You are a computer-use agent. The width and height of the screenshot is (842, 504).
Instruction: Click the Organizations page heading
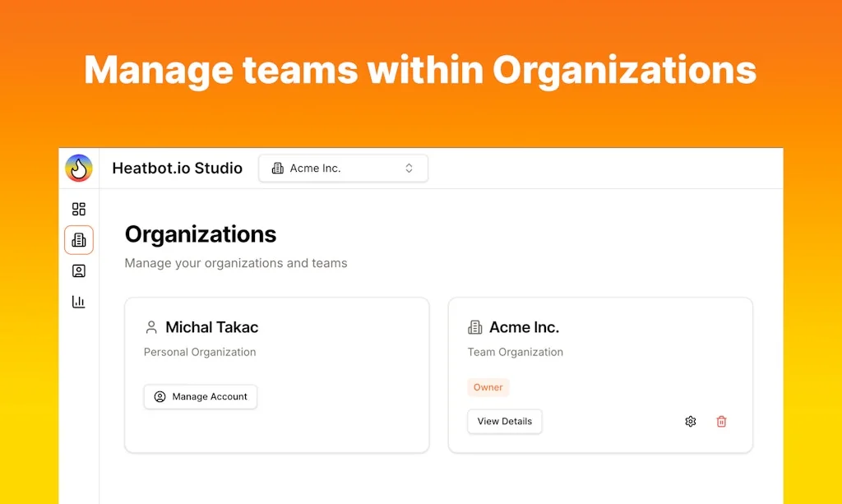tap(201, 234)
